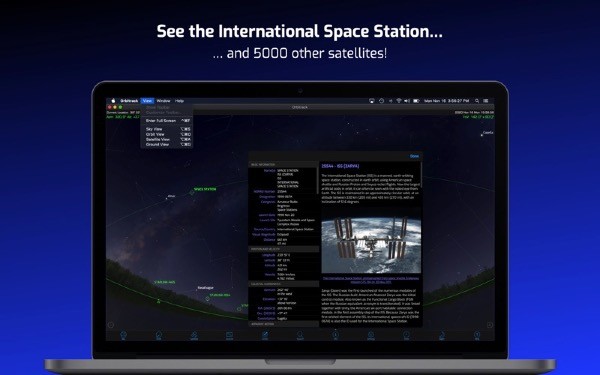This screenshot has height=375, width=600.
Task: Open the Help menu
Action: tap(179, 101)
